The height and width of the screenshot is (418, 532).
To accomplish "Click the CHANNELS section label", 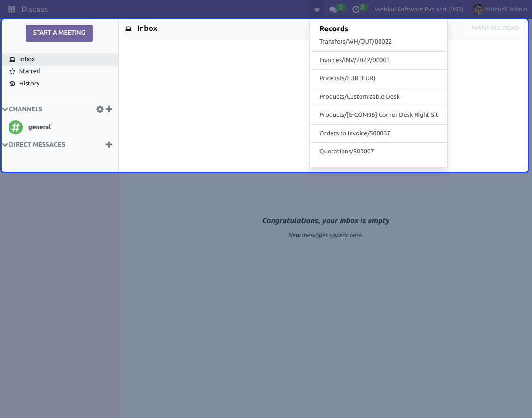I will (26, 109).
